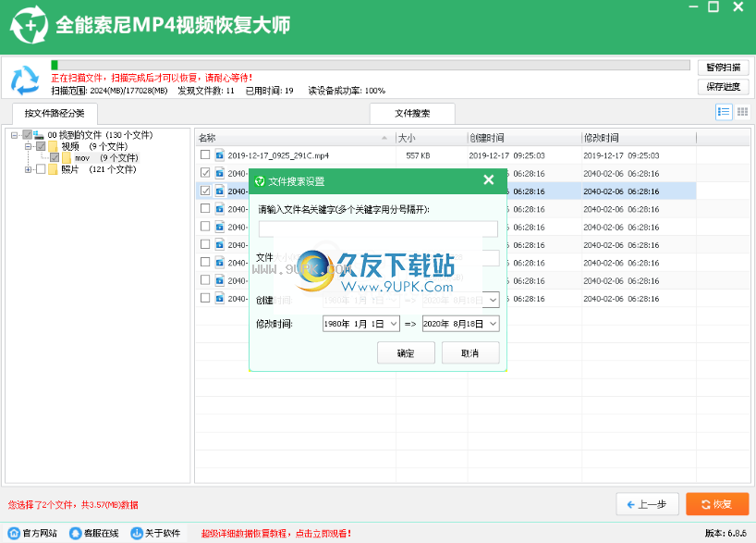Click the orange 恢复 button
Screen dimensions: 756x543
(717, 504)
